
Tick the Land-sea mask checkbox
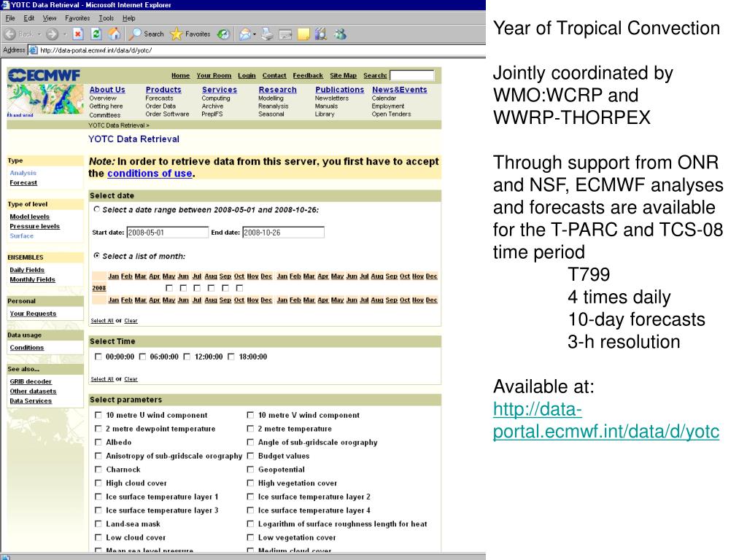[x=98, y=524]
